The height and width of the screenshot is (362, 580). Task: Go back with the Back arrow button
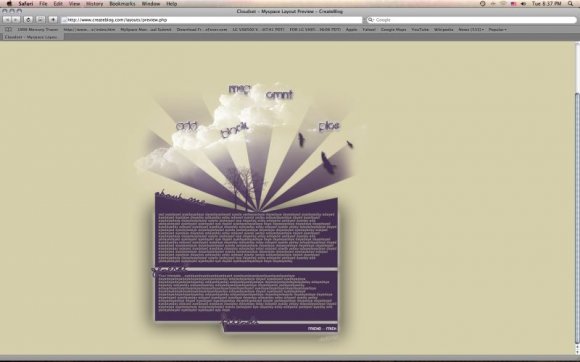coord(7,20)
